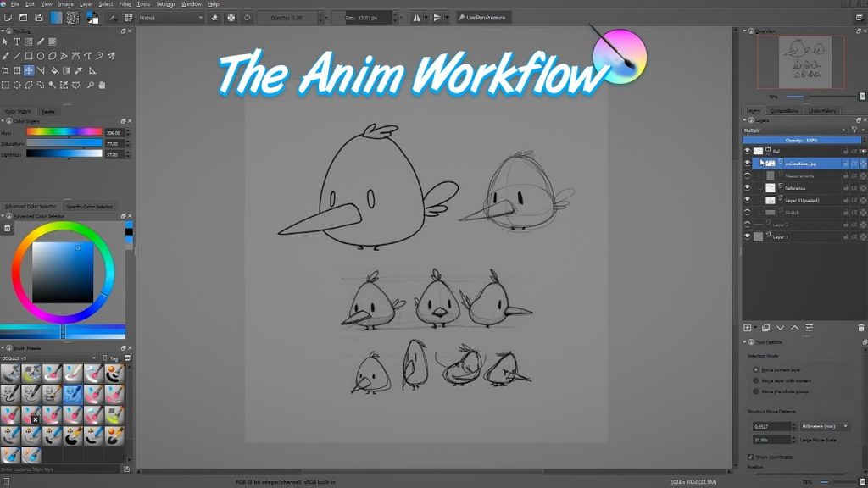
Task: Select the Text tool
Action: [17, 41]
